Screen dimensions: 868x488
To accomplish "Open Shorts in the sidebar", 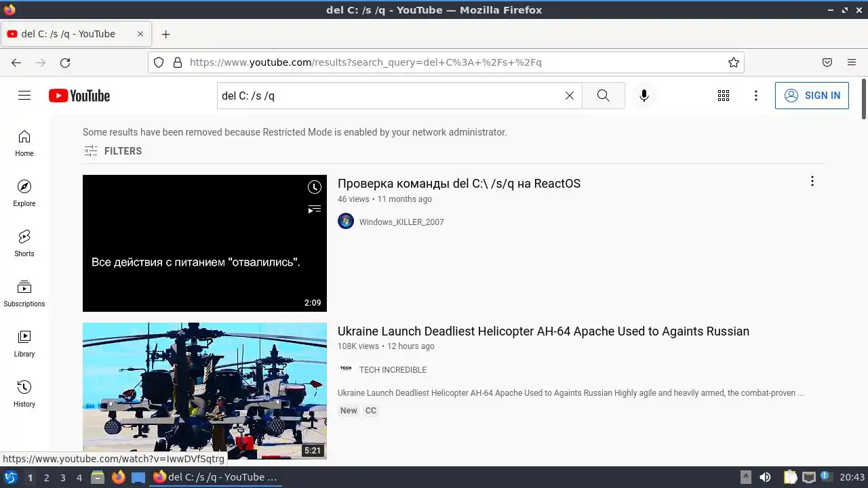I will pyautogui.click(x=24, y=243).
